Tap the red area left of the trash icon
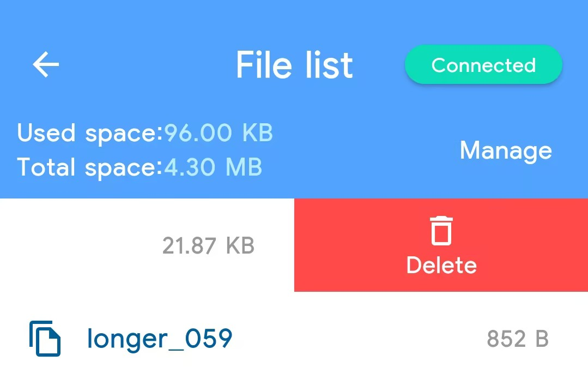The image size is (588, 391). pos(349,245)
